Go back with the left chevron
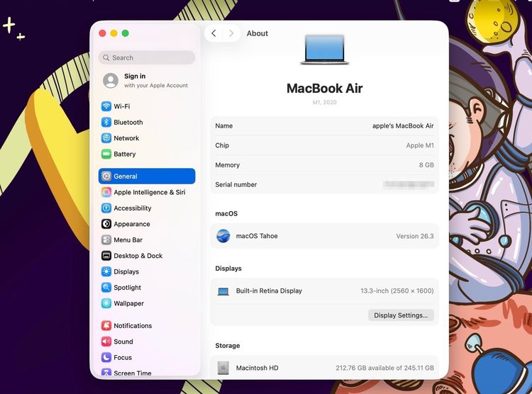Viewport: 532px width, 394px height. click(x=214, y=33)
